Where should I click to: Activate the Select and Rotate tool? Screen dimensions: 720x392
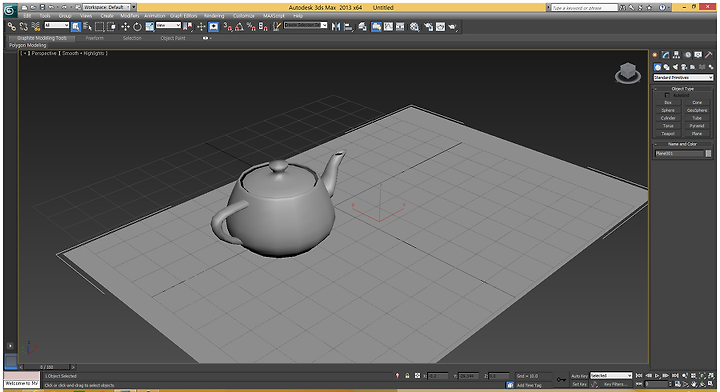coord(137,27)
